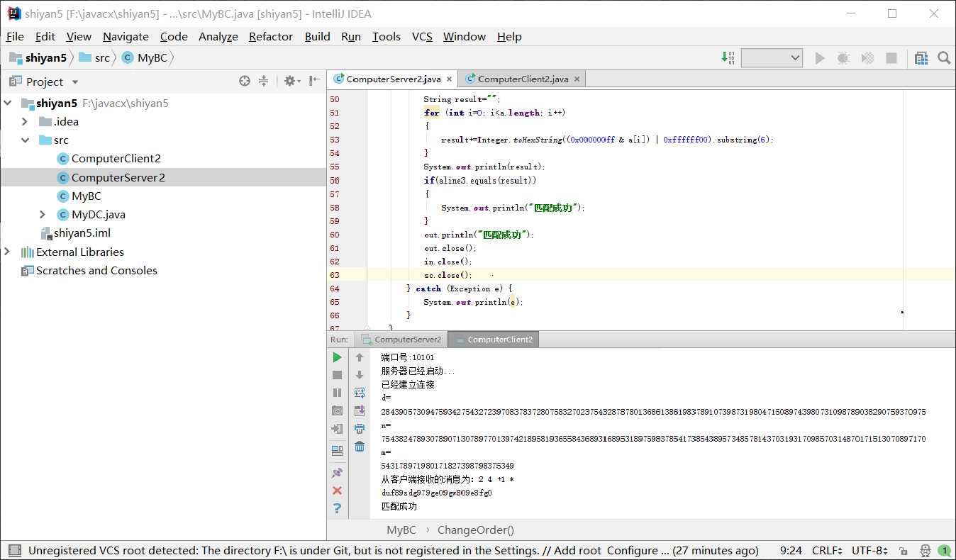Screen dimensions: 956x560
Task: Close the ComputerClient2.java editor tab
Action: (x=577, y=79)
